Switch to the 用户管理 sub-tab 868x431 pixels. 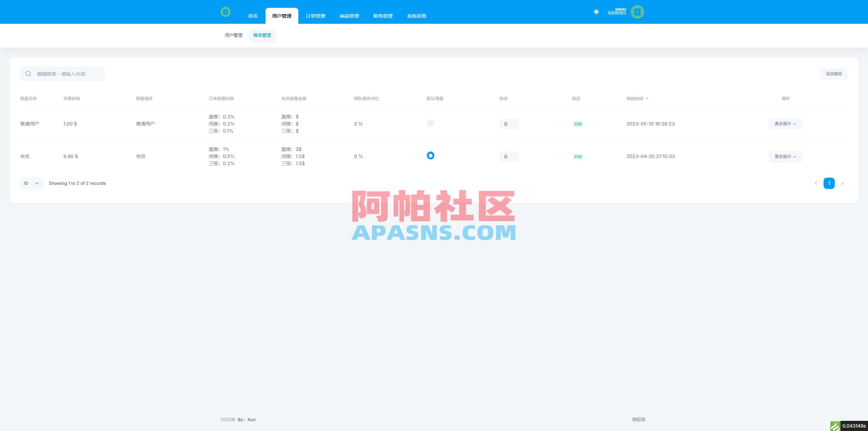click(233, 35)
